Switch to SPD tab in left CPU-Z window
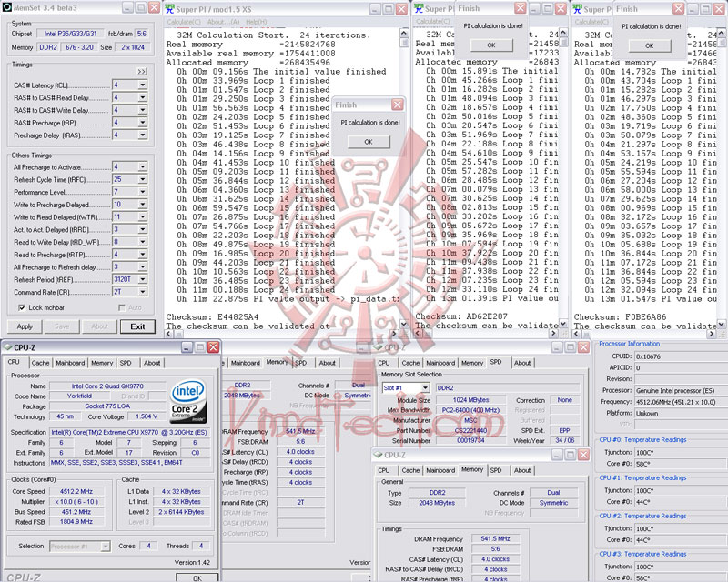Screen dimensions: 728x582 [126, 363]
